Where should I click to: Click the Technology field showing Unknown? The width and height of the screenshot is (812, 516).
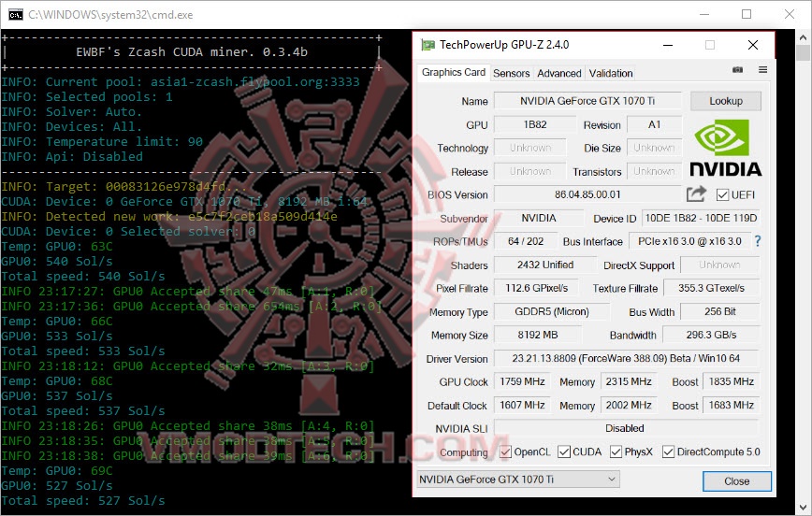point(530,148)
